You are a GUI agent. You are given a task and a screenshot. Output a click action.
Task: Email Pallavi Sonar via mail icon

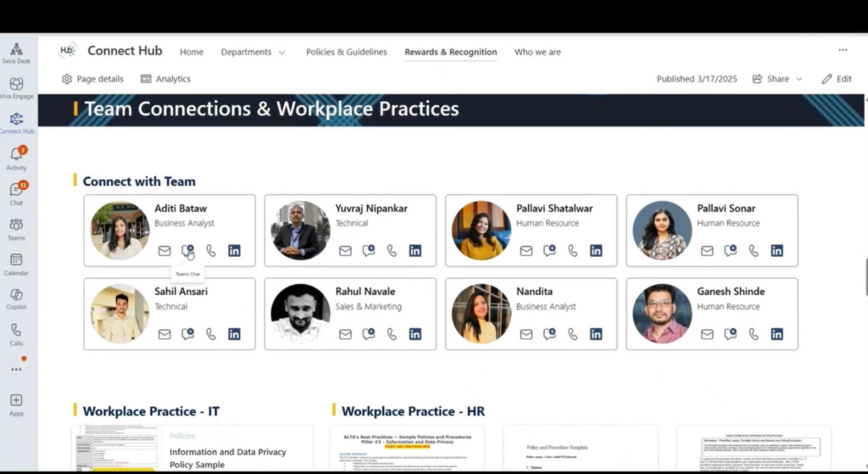click(707, 251)
